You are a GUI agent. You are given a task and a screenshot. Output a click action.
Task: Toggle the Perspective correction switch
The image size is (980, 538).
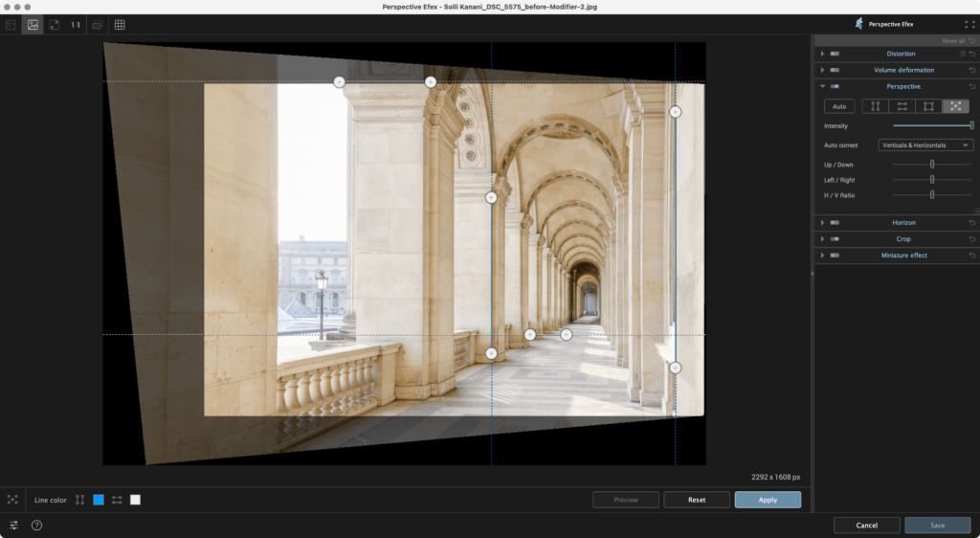[x=835, y=86]
